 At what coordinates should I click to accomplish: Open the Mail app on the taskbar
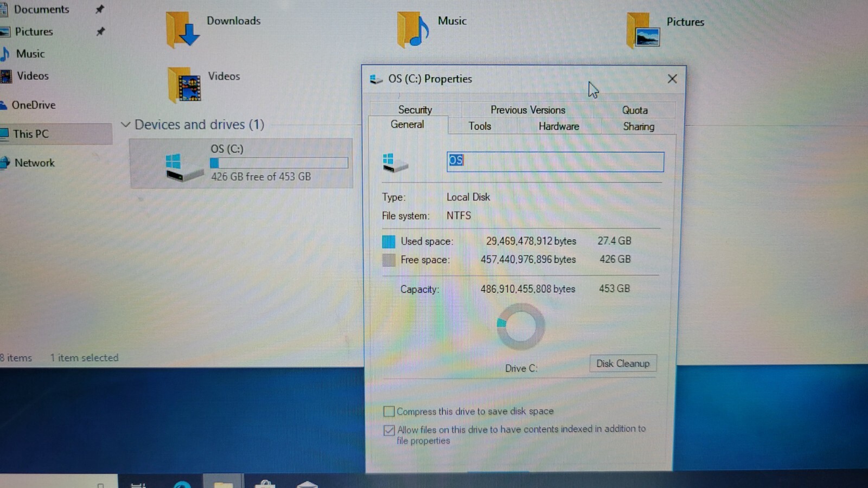pyautogui.click(x=307, y=484)
